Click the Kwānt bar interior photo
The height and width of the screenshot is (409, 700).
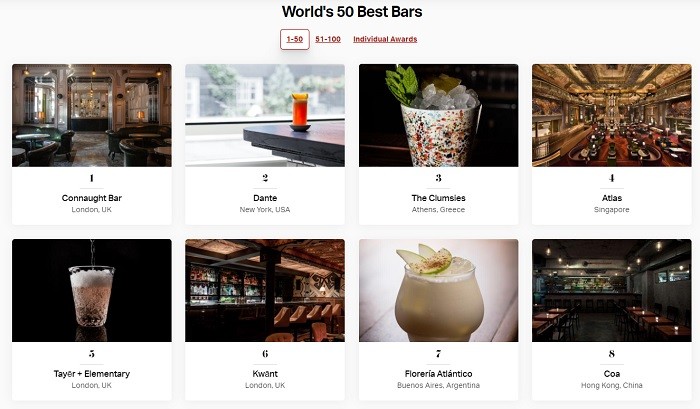[265, 290]
